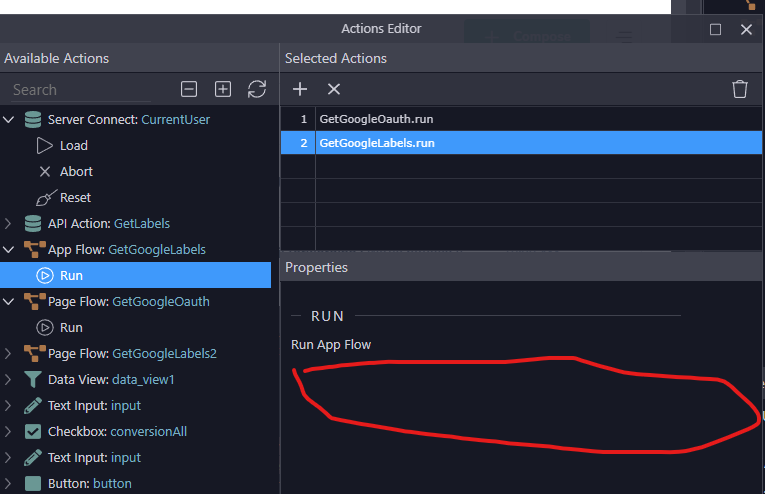Click Checkbox conversionAll check icon

(x=33, y=432)
